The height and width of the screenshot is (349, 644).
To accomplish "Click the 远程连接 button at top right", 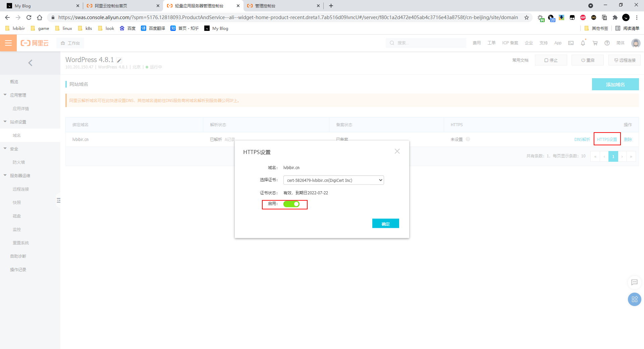I will [624, 60].
